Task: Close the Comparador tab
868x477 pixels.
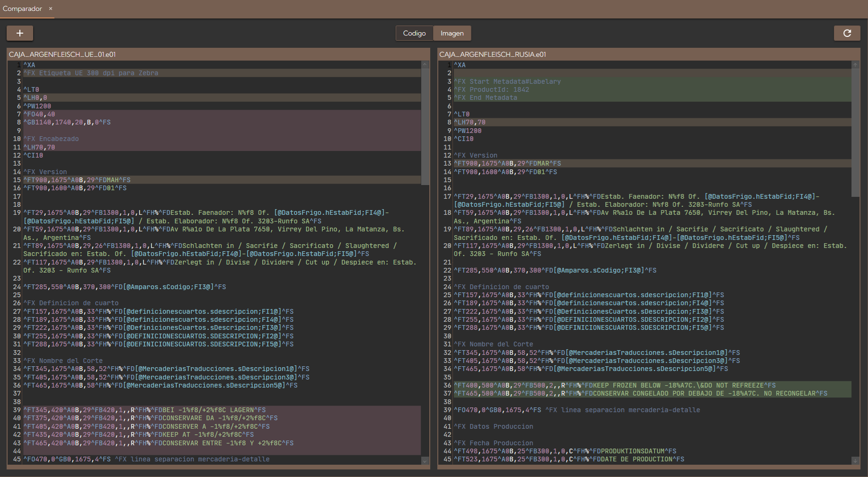Action: [51, 9]
